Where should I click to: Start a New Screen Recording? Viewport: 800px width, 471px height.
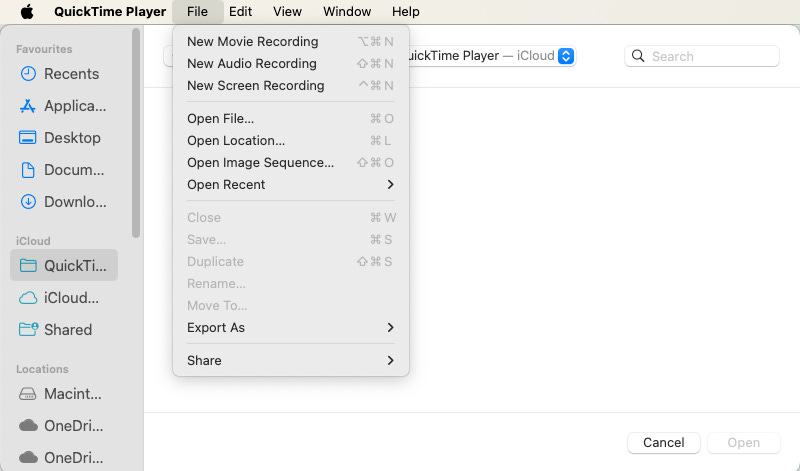coord(291,85)
